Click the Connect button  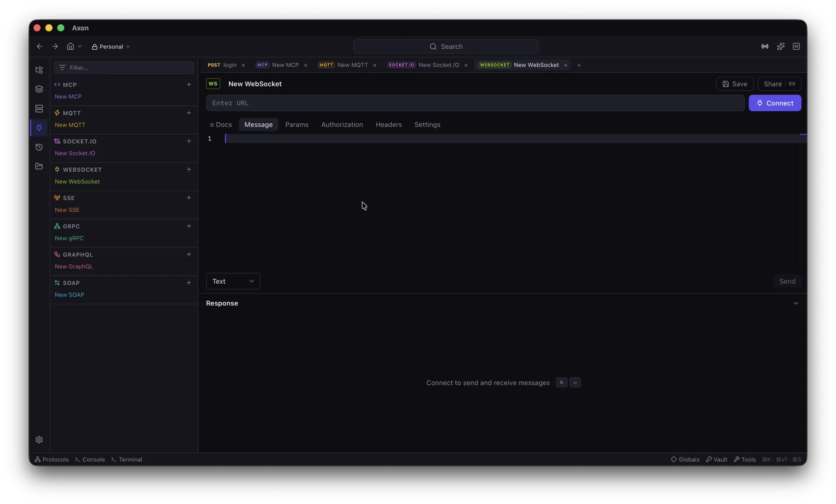pyautogui.click(x=775, y=103)
